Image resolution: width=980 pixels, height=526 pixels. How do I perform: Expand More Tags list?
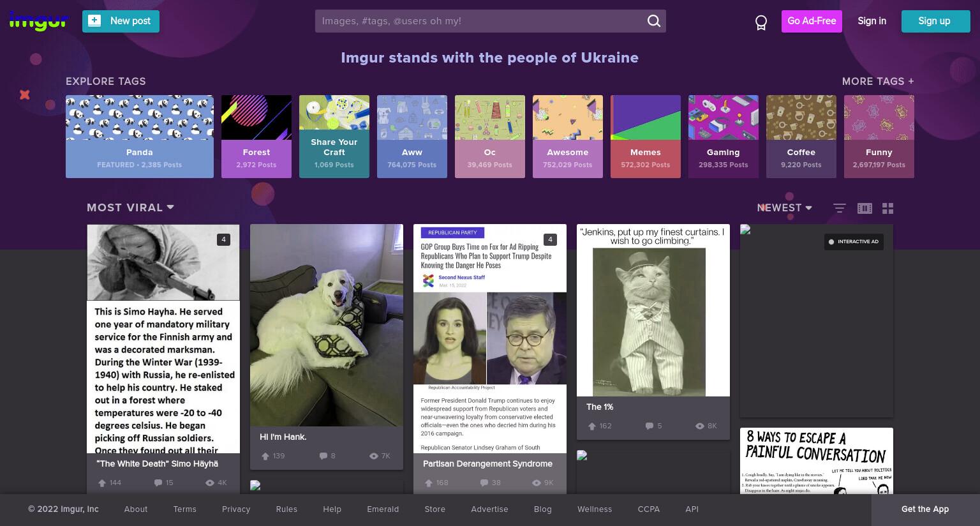878,81
